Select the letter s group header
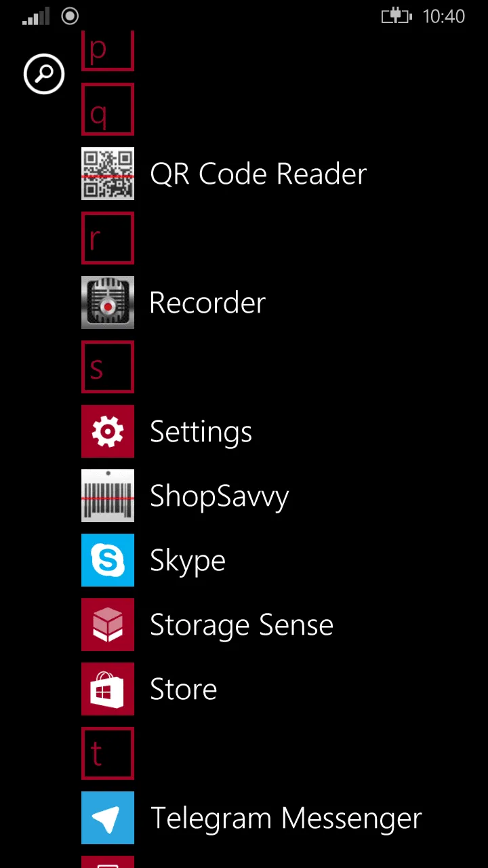This screenshot has height=868, width=488. coord(108,367)
